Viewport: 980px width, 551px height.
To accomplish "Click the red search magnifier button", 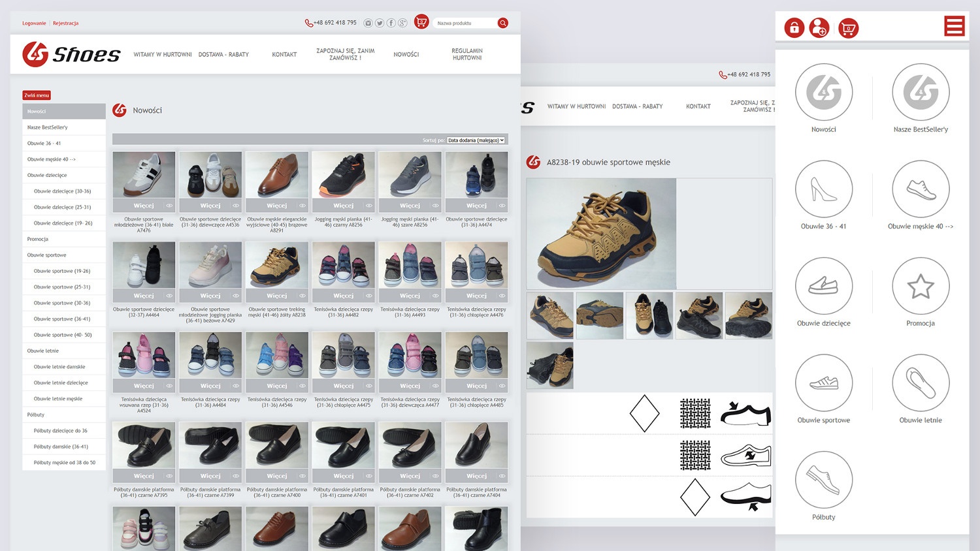I will coord(502,23).
